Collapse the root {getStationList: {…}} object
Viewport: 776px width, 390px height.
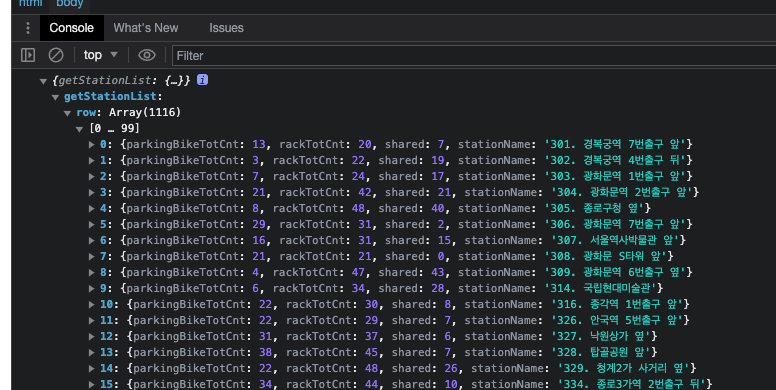[43, 81]
